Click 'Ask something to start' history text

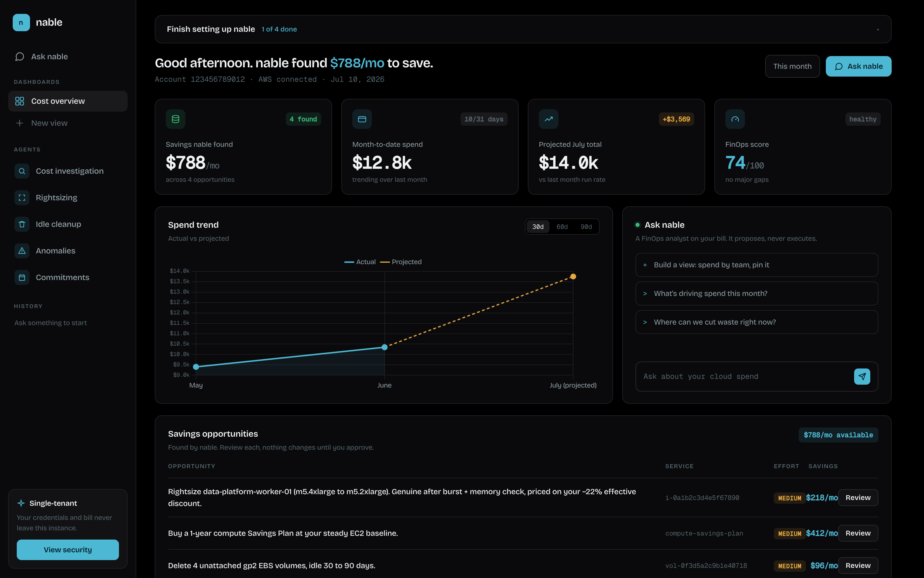click(51, 323)
